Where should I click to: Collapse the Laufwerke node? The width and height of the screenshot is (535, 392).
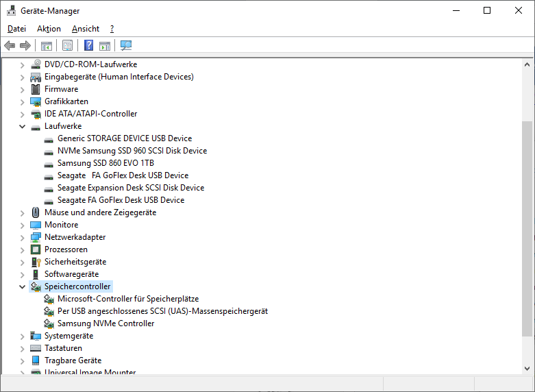click(22, 126)
